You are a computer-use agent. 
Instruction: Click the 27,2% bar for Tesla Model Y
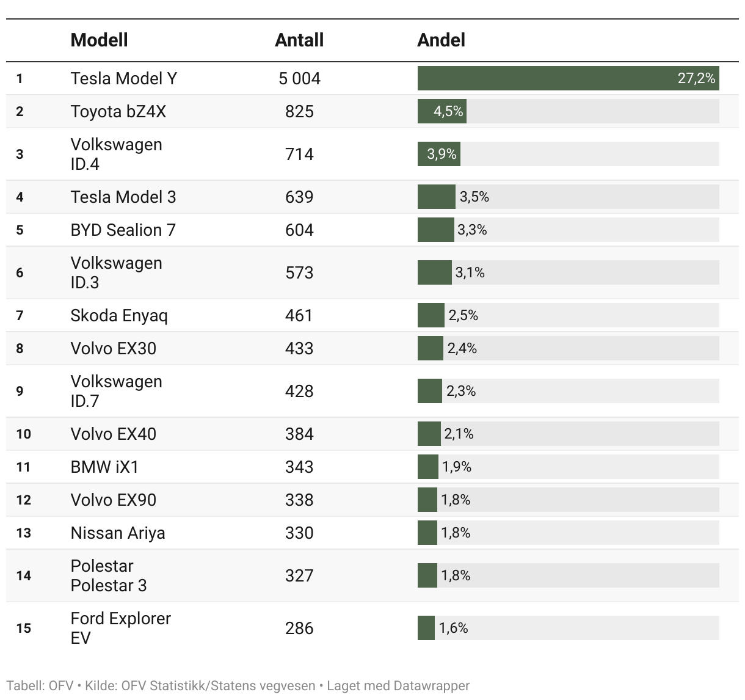point(568,79)
